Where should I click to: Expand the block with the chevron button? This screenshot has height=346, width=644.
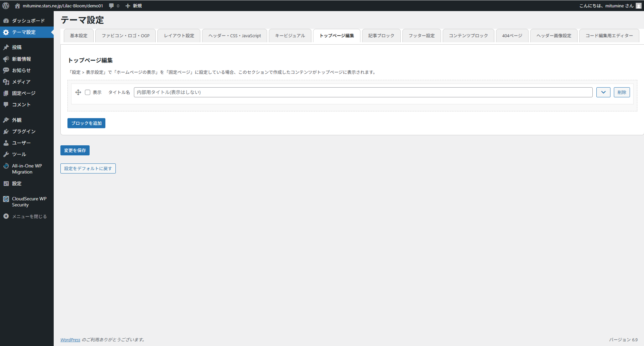coord(603,92)
